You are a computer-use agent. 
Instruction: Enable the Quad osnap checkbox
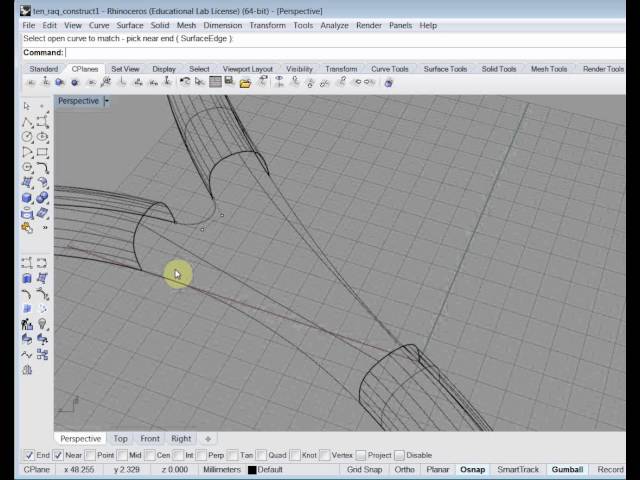(262, 455)
